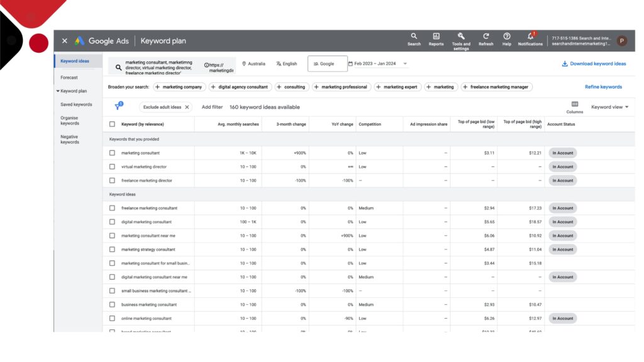This screenshot has width=644, height=362.
Task: Select '160 keyword ideas available' text
Action: coord(265,107)
